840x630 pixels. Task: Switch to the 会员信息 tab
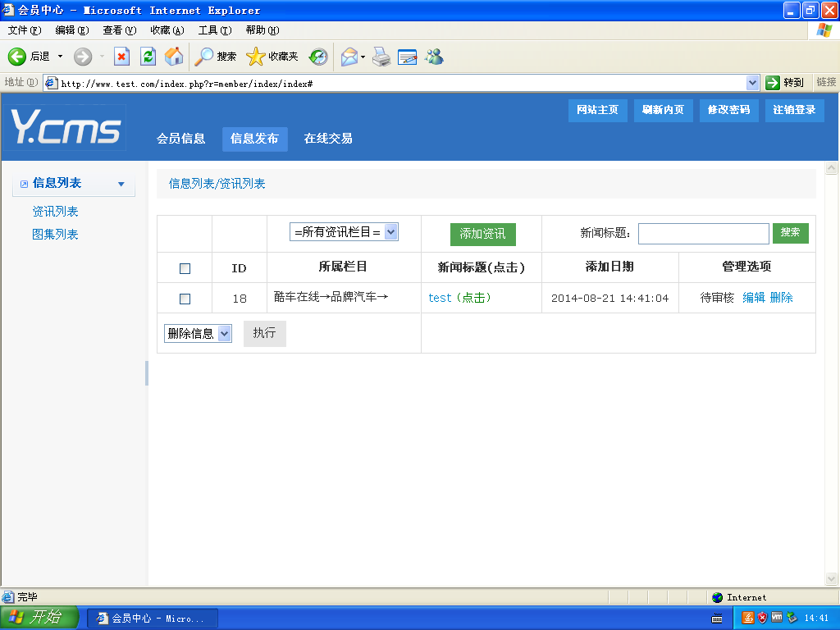pyautogui.click(x=181, y=139)
